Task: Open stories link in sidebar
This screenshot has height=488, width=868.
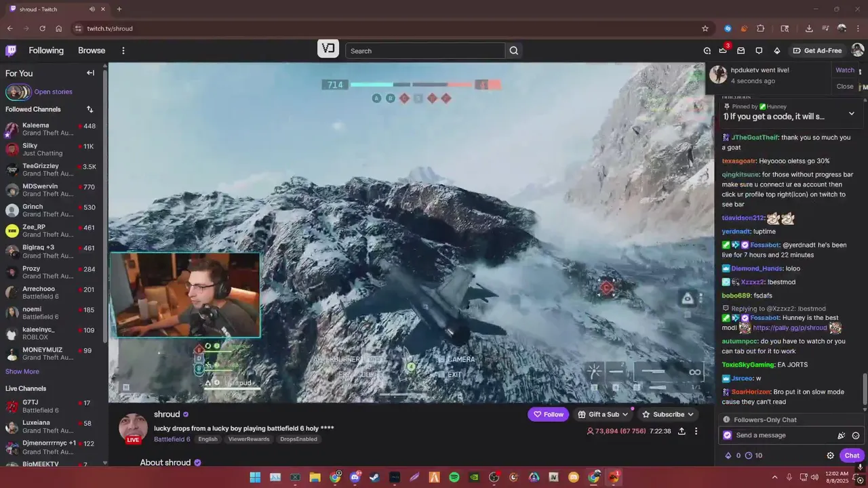Action: click(x=53, y=91)
